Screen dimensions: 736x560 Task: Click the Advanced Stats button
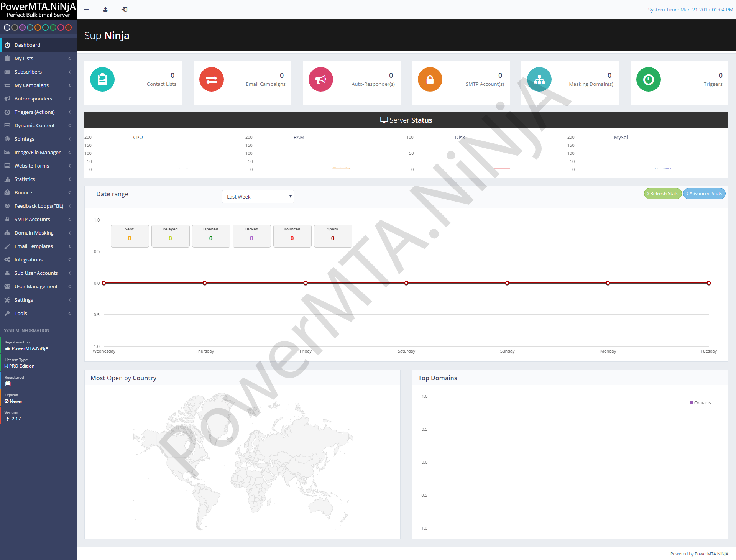point(705,194)
